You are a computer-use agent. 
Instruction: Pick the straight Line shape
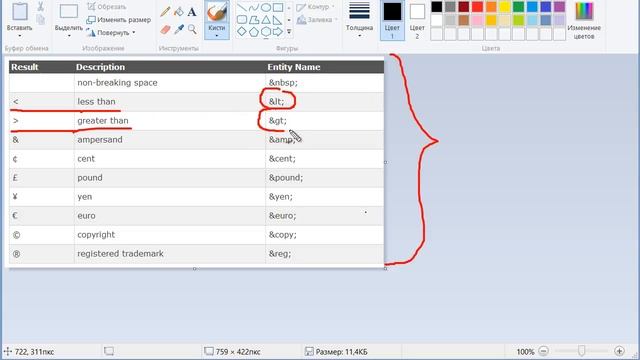point(242,7)
